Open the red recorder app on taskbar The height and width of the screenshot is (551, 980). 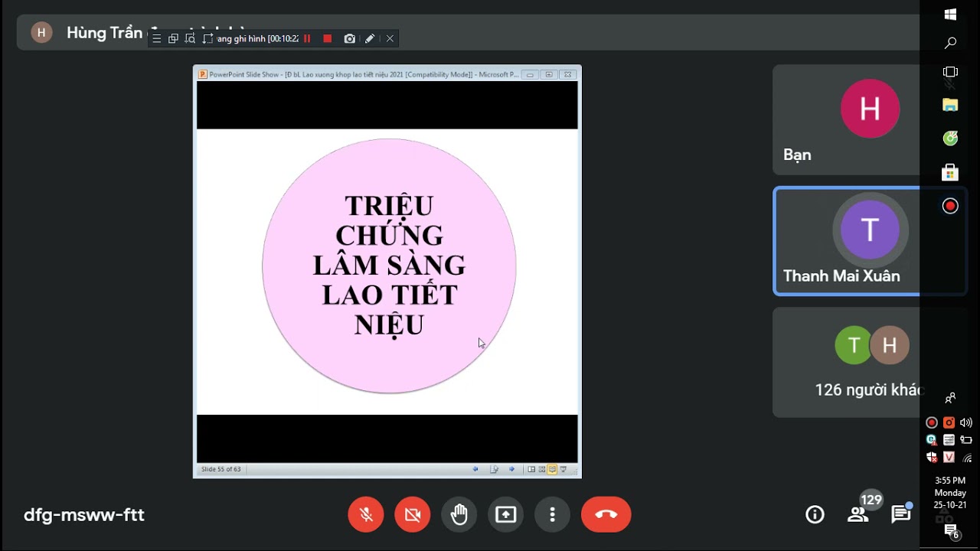(950, 206)
